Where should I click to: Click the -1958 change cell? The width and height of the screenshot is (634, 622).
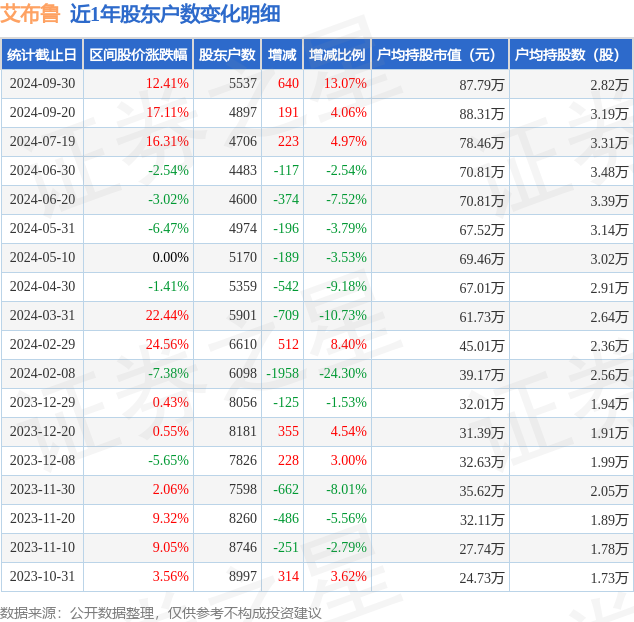(283, 373)
